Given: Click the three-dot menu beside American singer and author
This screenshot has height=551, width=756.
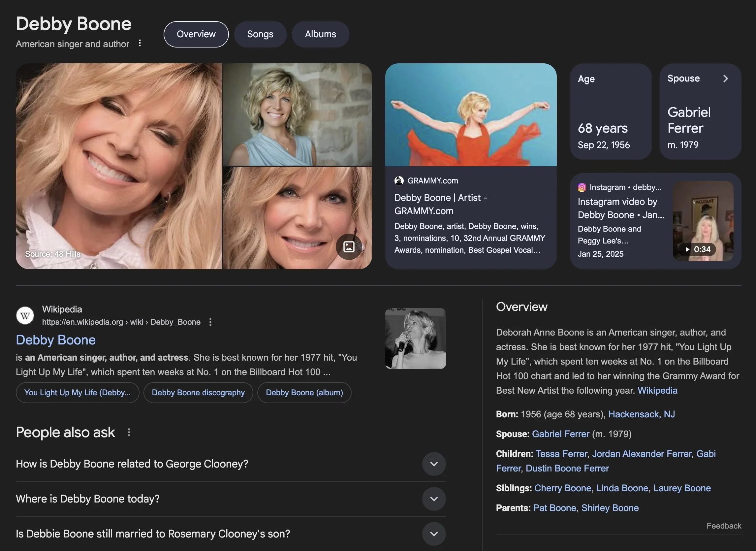Looking at the screenshot, I should (x=140, y=43).
